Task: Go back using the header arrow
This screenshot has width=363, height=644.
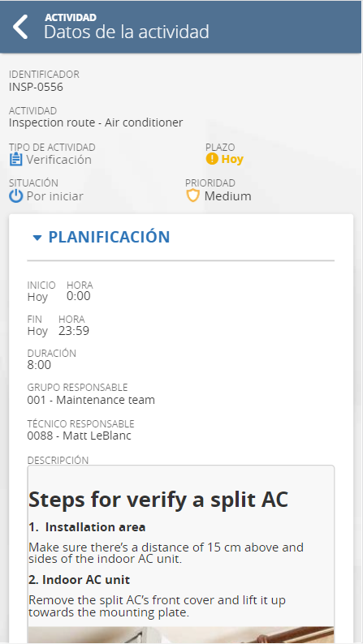Action: (x=19, y=27)
